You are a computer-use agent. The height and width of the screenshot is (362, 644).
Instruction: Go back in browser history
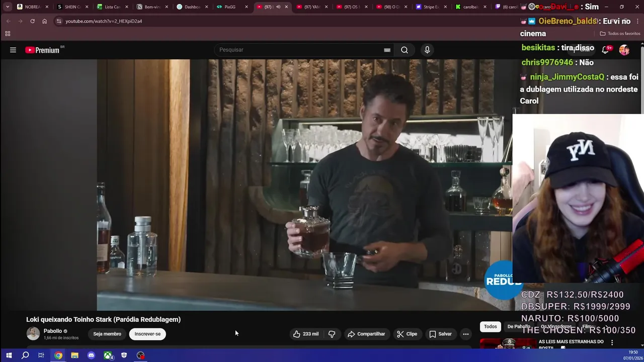click(8, 21)
